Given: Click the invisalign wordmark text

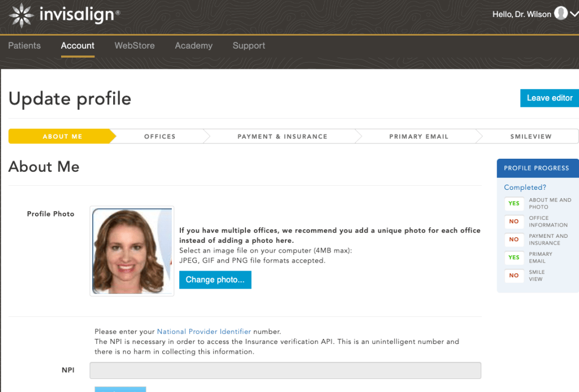Looking at the screenshot, I should pyautogui.click(x=77, y=15).
